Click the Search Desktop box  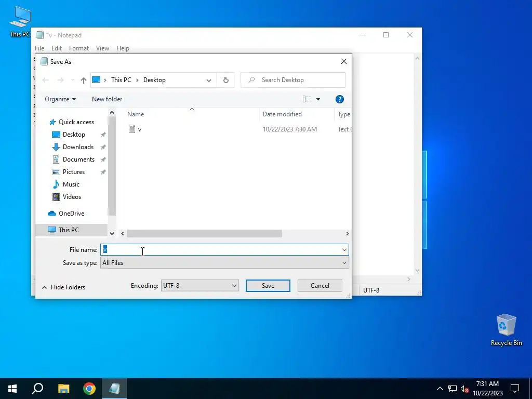pyautogui.click(x=293, y=80)
